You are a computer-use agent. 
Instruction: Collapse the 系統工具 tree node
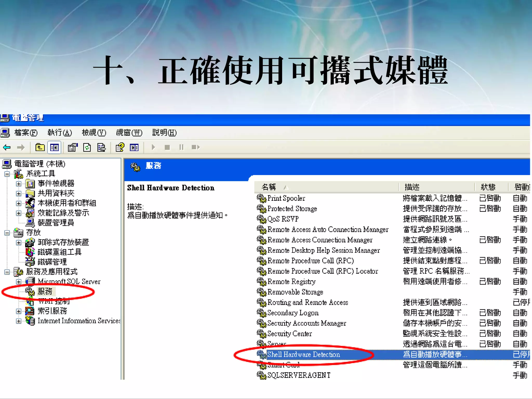[x=7, y=174]
